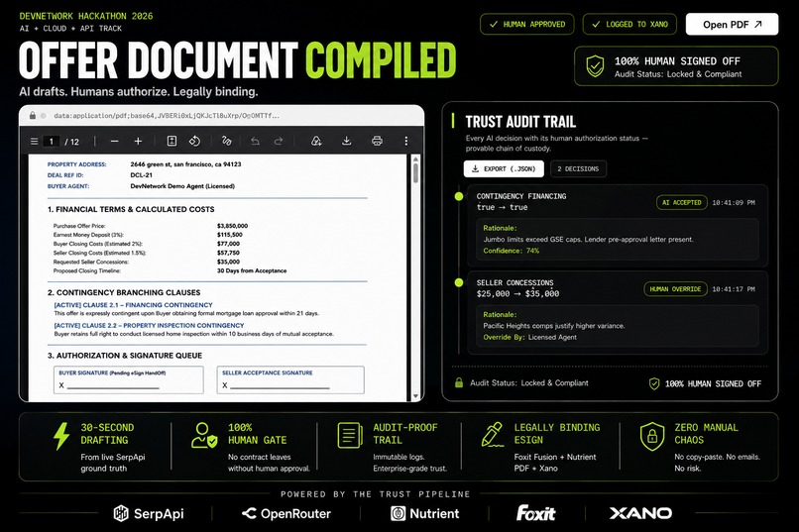Click the fit-to-page icon
Screen dimensions: 799x532
click(x=171, y=141)
